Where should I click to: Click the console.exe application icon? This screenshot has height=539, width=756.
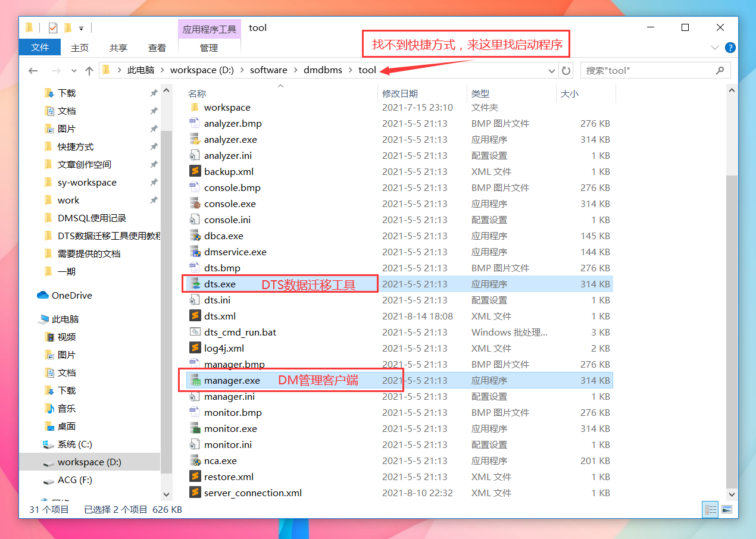(x=195, y=203)
